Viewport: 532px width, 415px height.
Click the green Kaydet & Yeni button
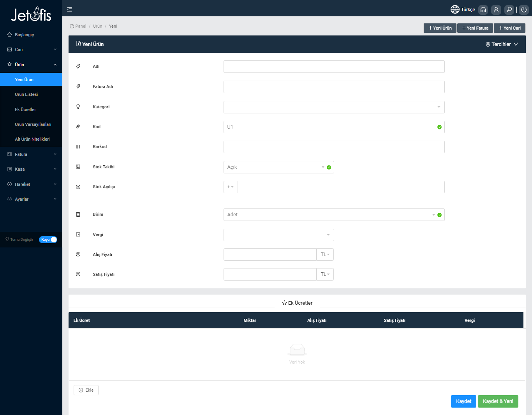498,401
